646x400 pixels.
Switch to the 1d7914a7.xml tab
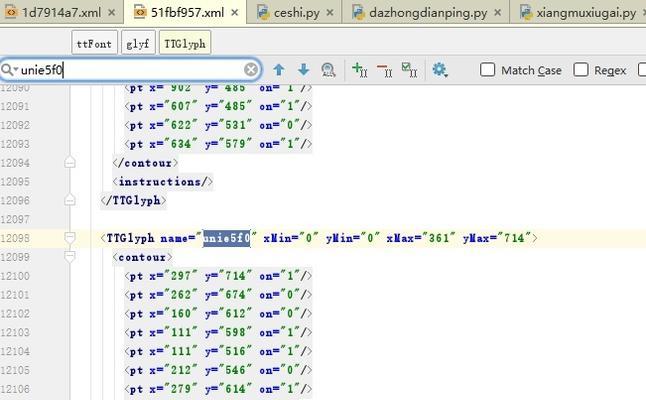[61, 13]
